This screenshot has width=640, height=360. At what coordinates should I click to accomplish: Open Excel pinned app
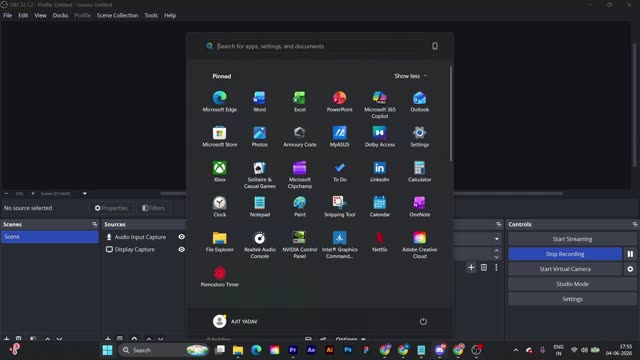(300, 101)
